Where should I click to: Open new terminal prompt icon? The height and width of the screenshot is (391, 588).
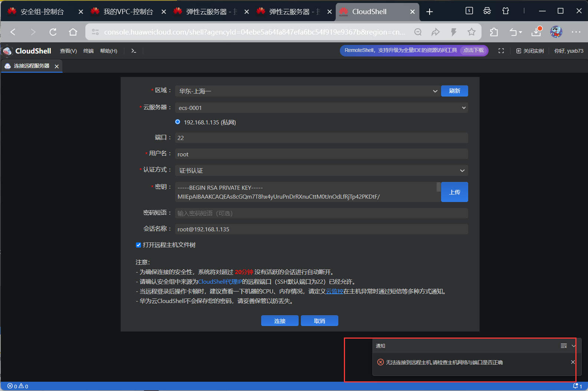(134, 51)
